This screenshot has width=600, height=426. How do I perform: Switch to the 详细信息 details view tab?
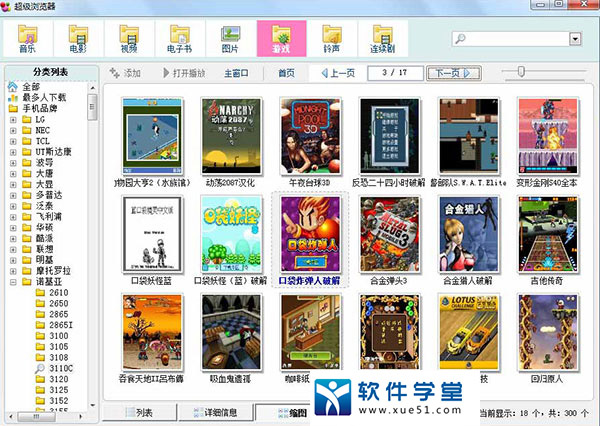click(x=215, y=413)
